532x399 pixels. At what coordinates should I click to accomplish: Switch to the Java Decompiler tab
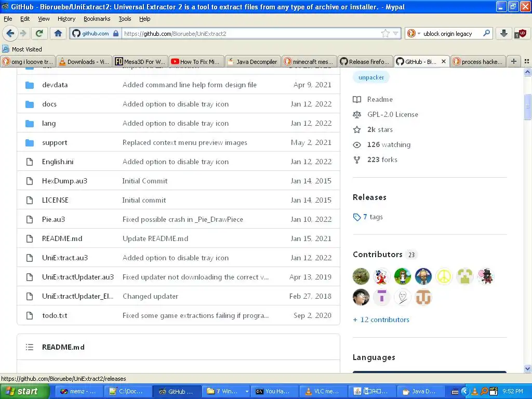click(x=253, y=61)
